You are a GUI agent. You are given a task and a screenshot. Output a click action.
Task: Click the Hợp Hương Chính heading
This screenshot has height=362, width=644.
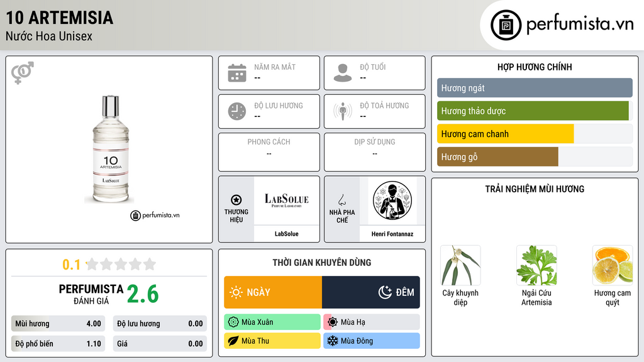[535, 67]
